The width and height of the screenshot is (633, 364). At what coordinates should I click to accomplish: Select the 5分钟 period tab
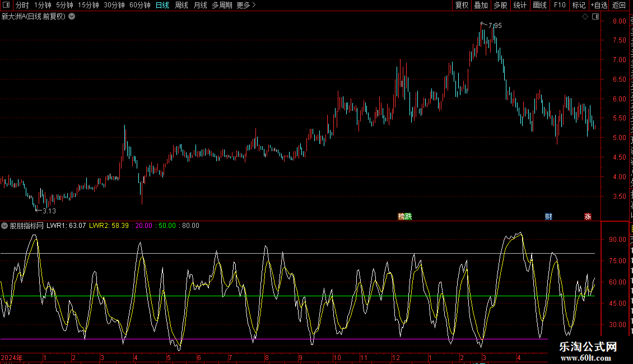coord(64,5)
